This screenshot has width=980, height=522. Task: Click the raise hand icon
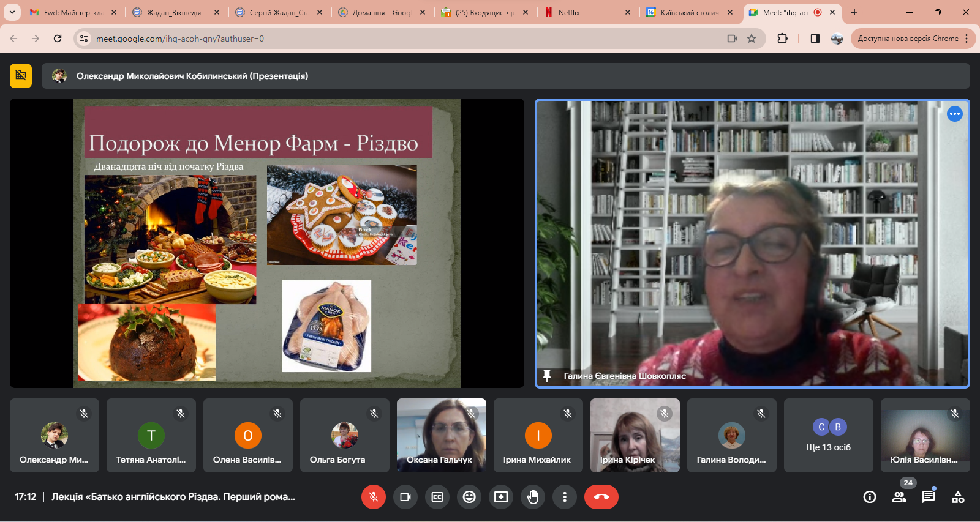pos(533,497)
